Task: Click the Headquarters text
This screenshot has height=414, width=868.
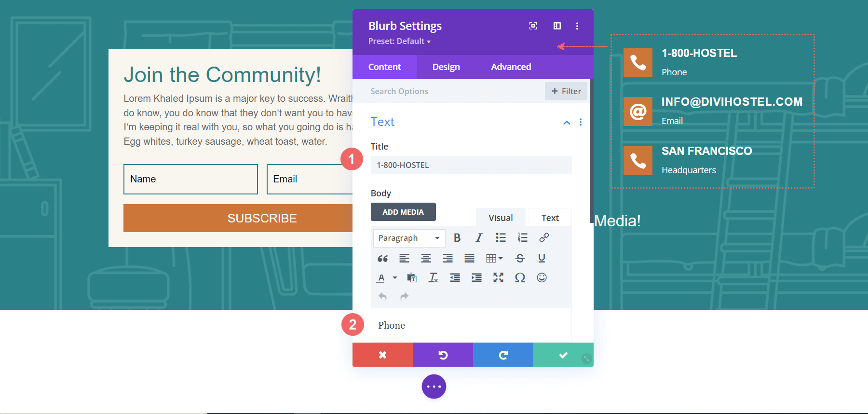Action: pyautogui.click(x=689, y=170)
